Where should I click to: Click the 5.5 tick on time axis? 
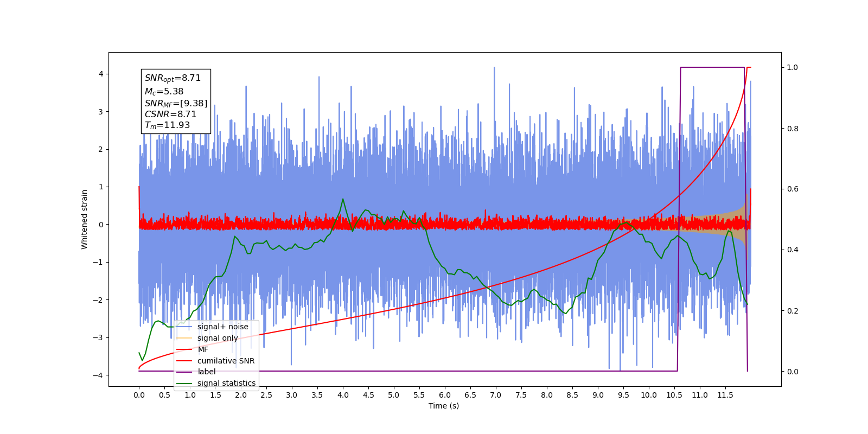pyautogui.click(x=419, y=395)
